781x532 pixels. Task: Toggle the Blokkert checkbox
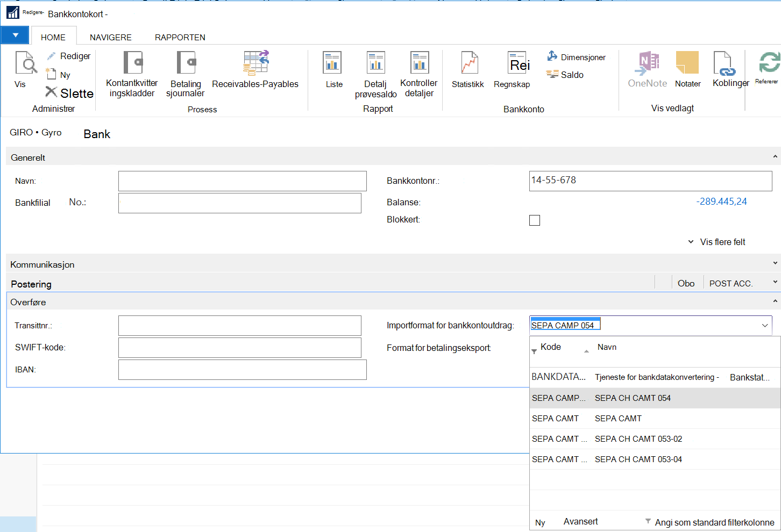click(x=535, y=220)
